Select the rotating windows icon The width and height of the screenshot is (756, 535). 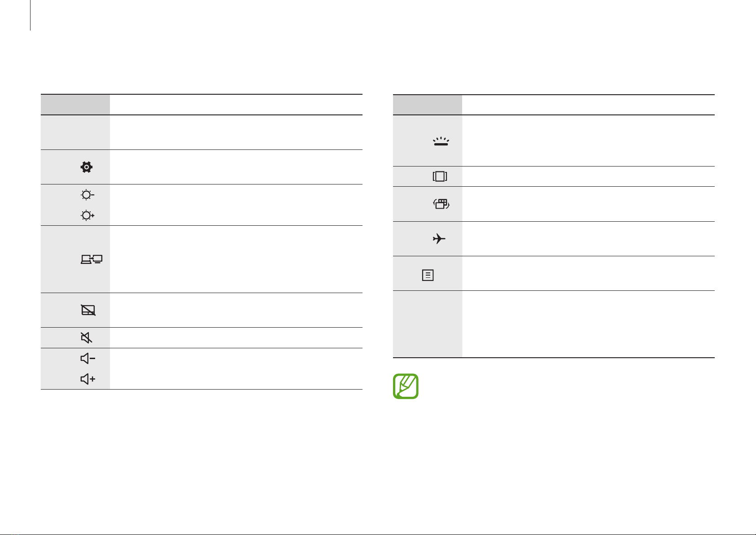click(441, 204)
